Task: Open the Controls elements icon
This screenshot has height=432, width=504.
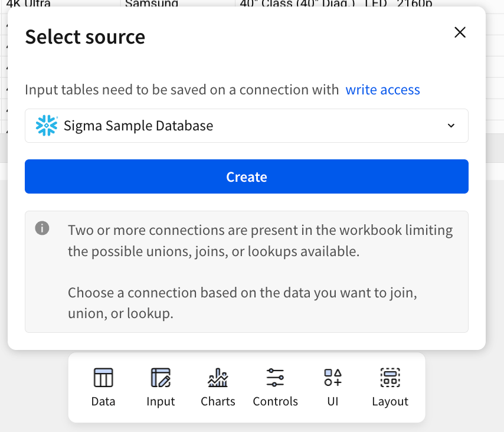Action: point(275,378)
